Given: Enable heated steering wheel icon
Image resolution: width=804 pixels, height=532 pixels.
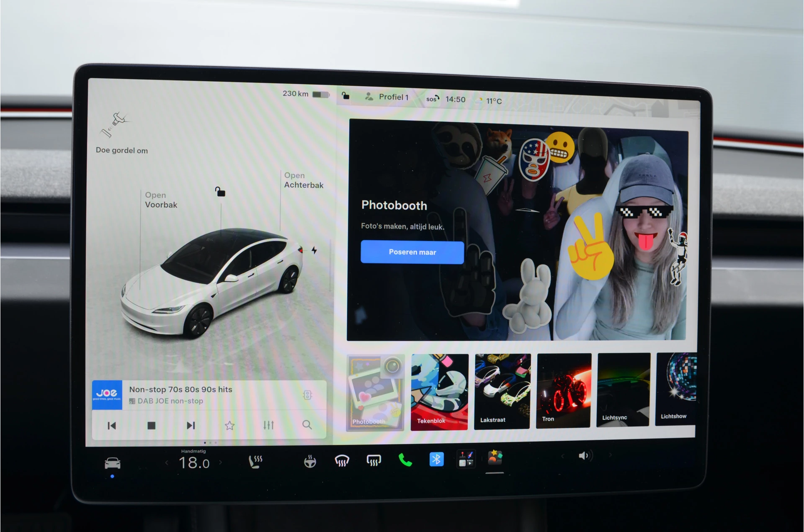Looking at the screenshot, I should coord(310,461).
